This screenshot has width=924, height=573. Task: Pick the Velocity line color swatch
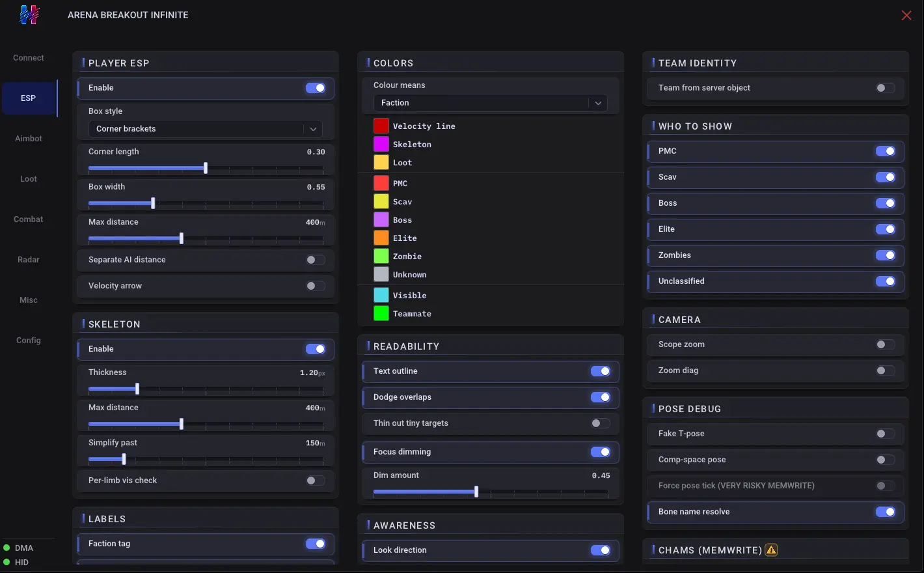pos(381,126)
